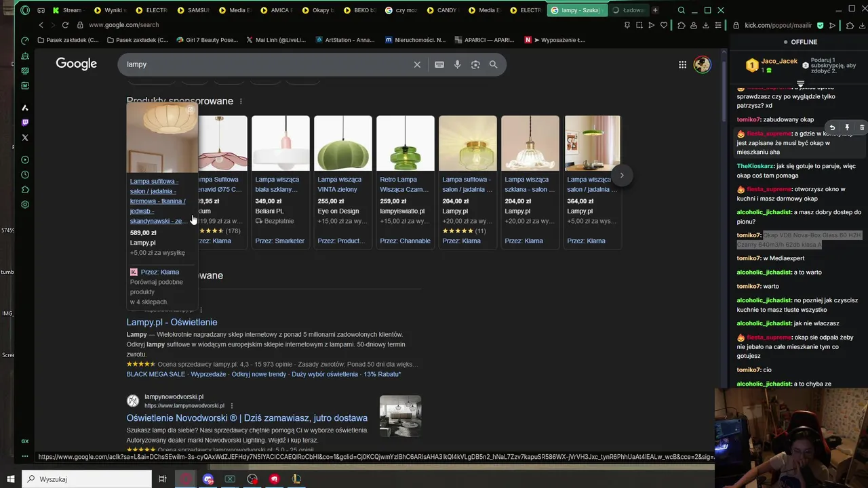Open the Downloads icon in main window toolbar
Image resolution: width=868 pixels, height=488 pixels.
pyautogui.click(x=706, y=25)
